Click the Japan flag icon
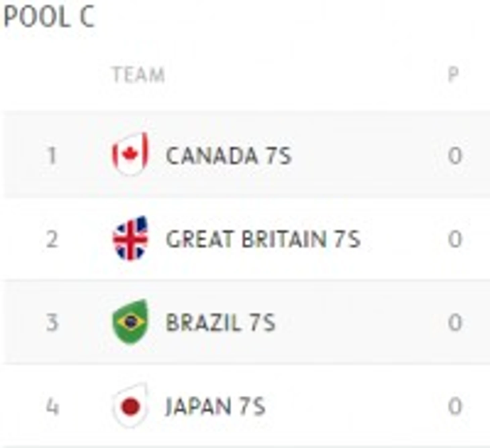 [130, 406]
